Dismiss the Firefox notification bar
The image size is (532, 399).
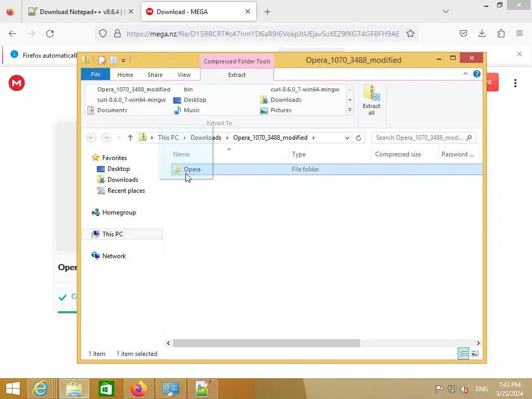tap(519, 54)
